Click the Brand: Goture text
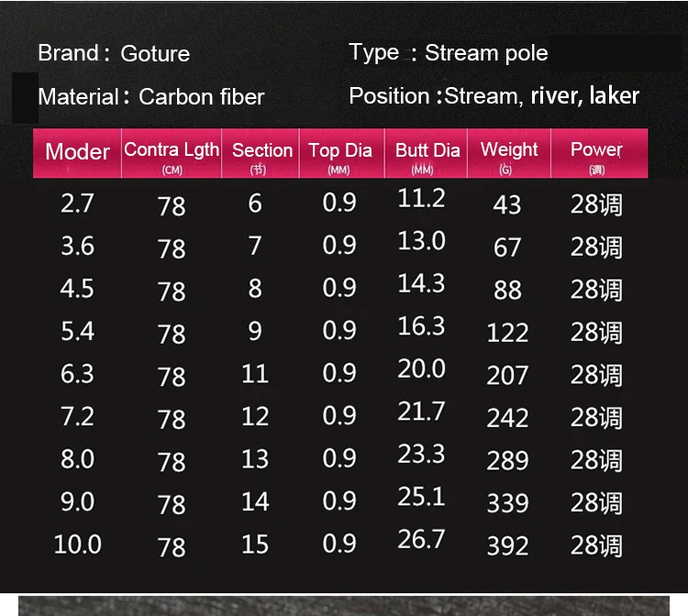Image resolution: width=688 pixels, height=616 pixels. point(114,53)
